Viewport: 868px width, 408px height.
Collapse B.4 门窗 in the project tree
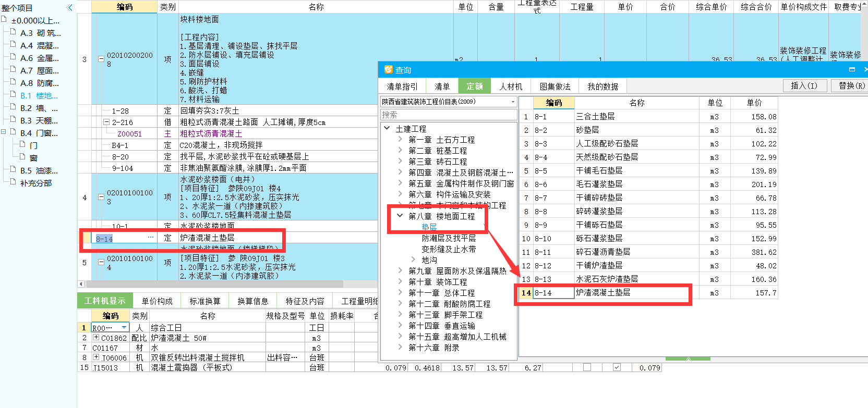pos(4,132)
